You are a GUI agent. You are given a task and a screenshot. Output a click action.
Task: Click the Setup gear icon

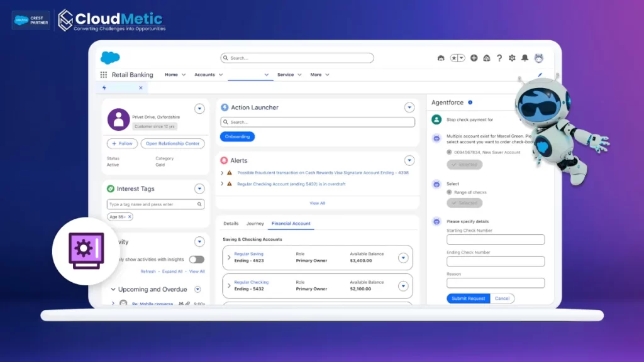pyautogui.click(x=512, y=58)
